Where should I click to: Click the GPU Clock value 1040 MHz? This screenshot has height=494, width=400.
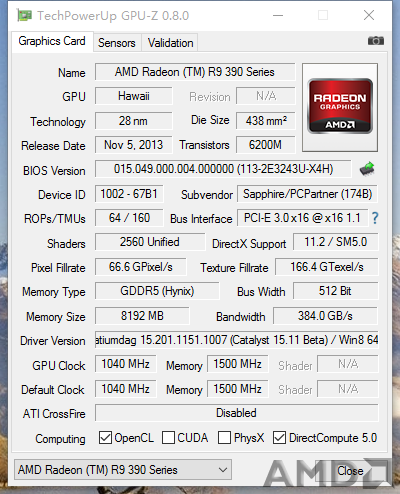(x=126, y=364)
